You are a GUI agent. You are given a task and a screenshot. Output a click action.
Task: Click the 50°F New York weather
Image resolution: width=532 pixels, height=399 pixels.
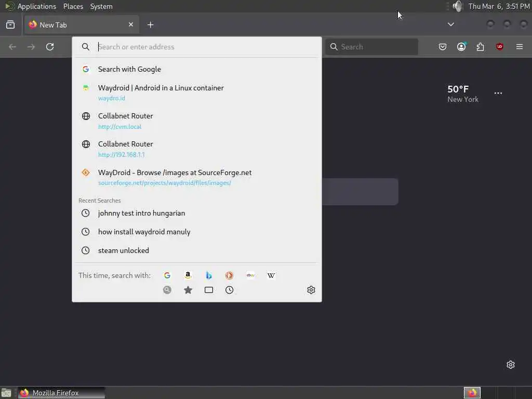[463, 94]
